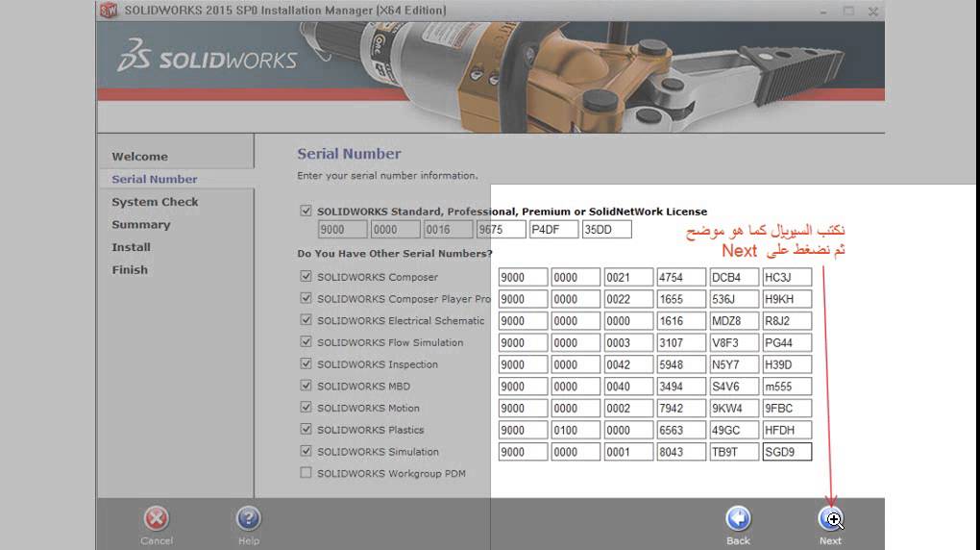Click Inspection field 0042

click(x=628, y=364)
